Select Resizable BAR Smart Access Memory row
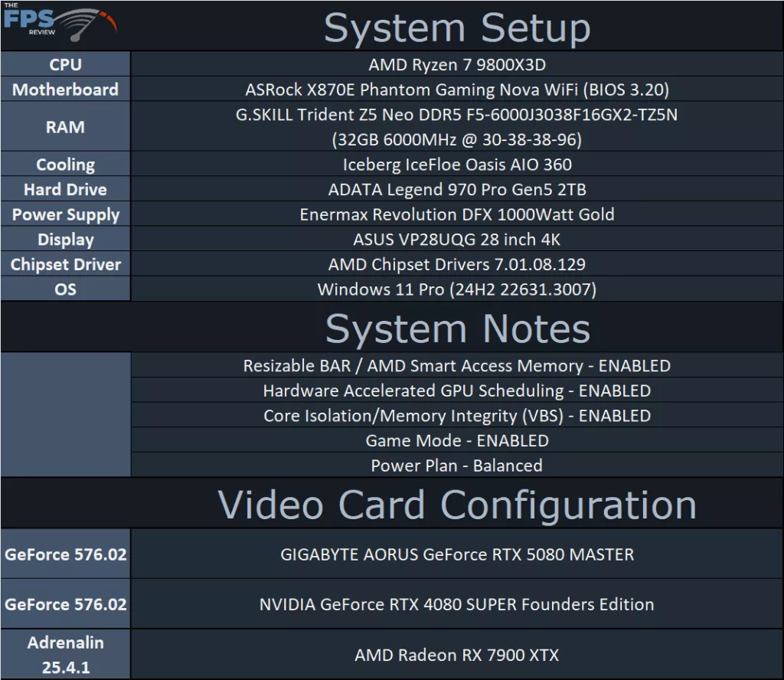784x680 pixels. click(457, 365)
